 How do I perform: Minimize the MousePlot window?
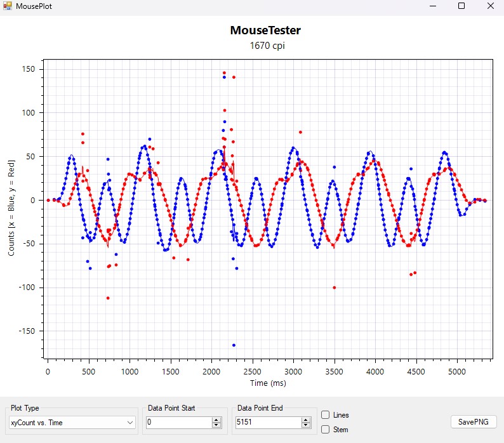tap(433, 6)
